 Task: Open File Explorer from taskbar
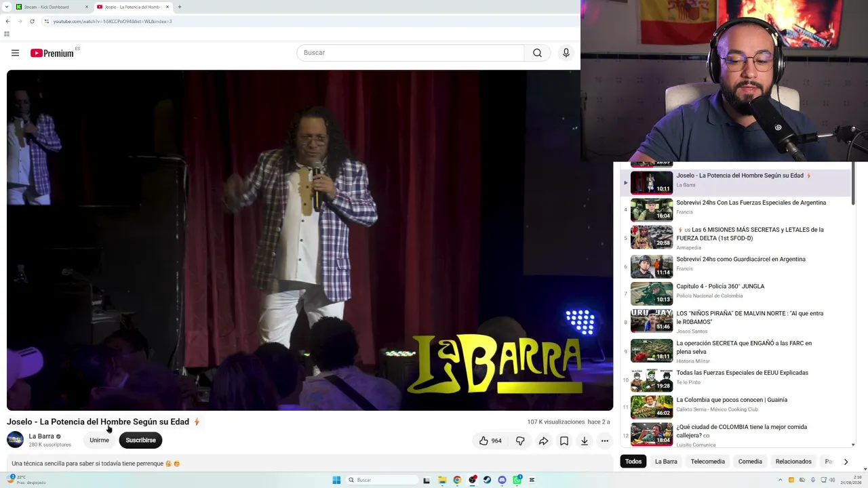tap(442, 480)
